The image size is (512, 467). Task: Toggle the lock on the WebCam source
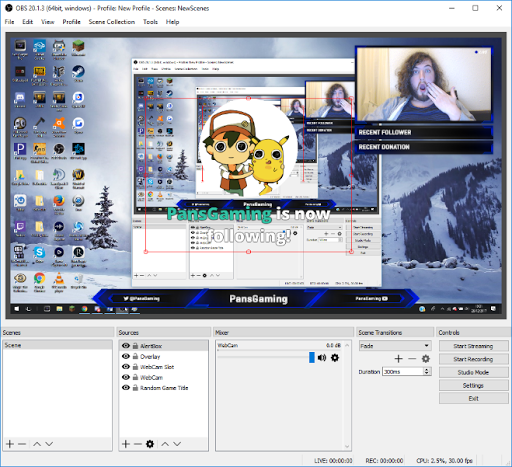pos(135,377)
